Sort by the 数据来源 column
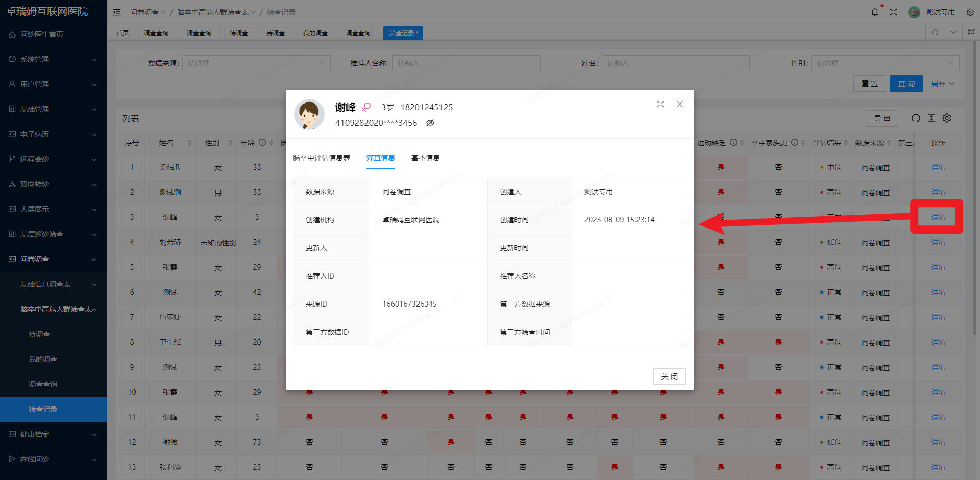This screenshot has height=480, width=980. click(x=889, y=143)
